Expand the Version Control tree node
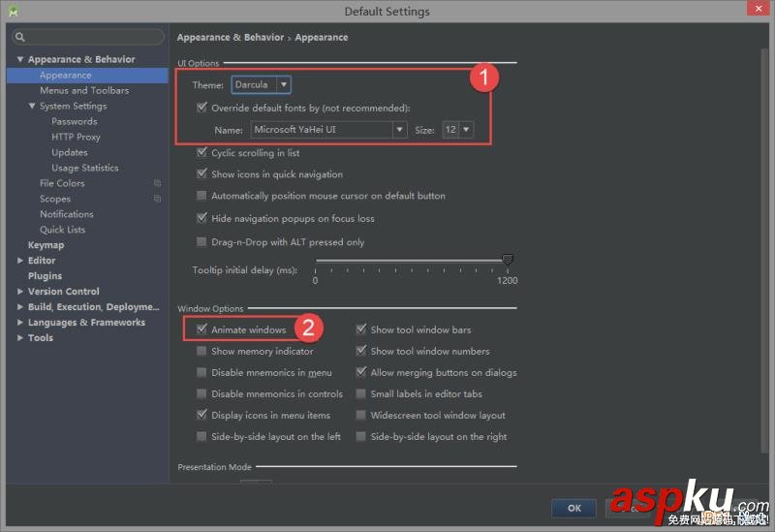Screen dimensions: 775x532 tap(20, 292)
